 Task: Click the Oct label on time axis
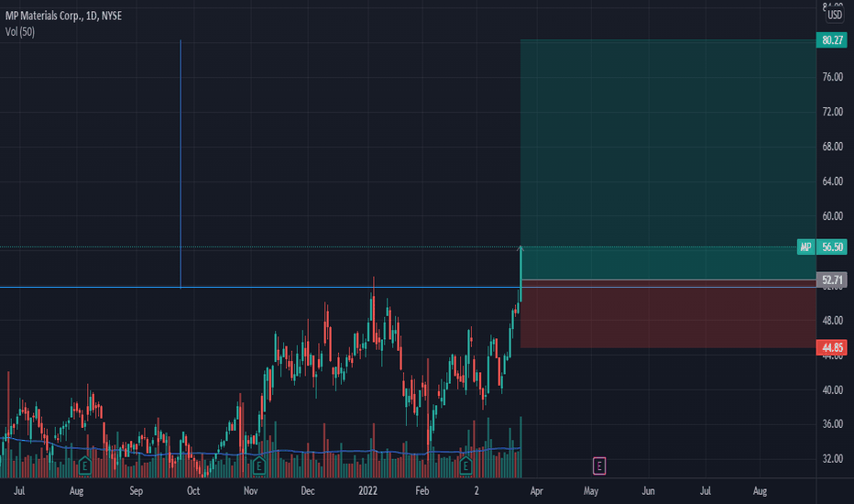coord(193,491)
